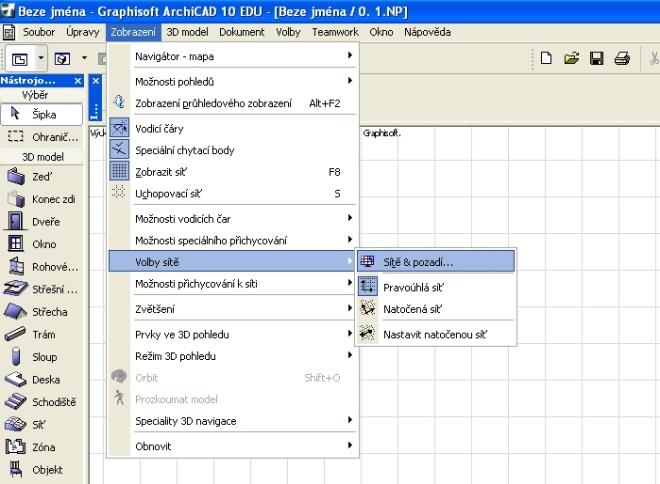Viewport: 660px width, 484px height.
Task: Select the Rohové corner window tool
Action: (42, 267)
